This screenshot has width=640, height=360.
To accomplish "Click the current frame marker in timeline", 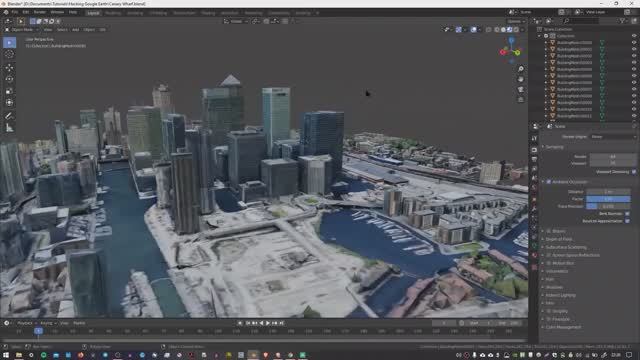I will coord(38,331).
